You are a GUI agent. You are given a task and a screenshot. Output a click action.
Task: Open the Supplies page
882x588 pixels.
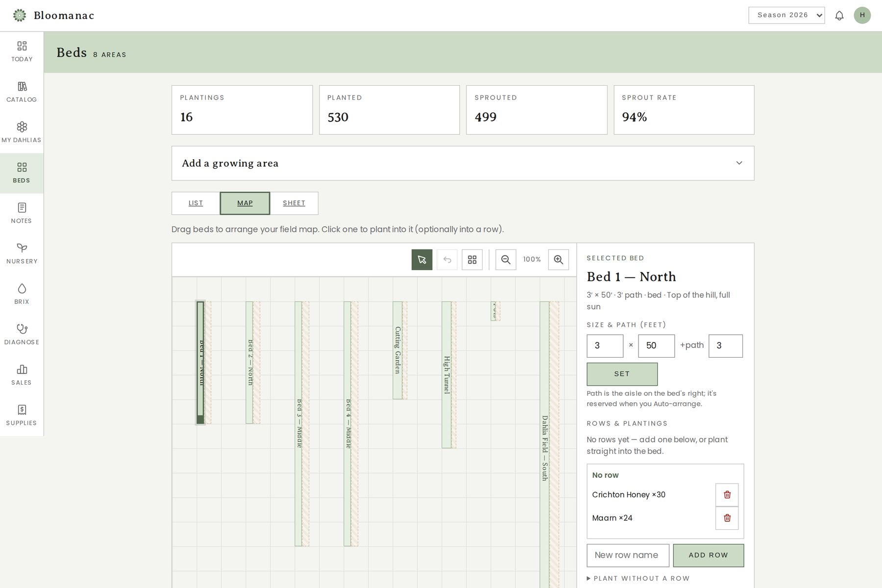coord(22,416)
